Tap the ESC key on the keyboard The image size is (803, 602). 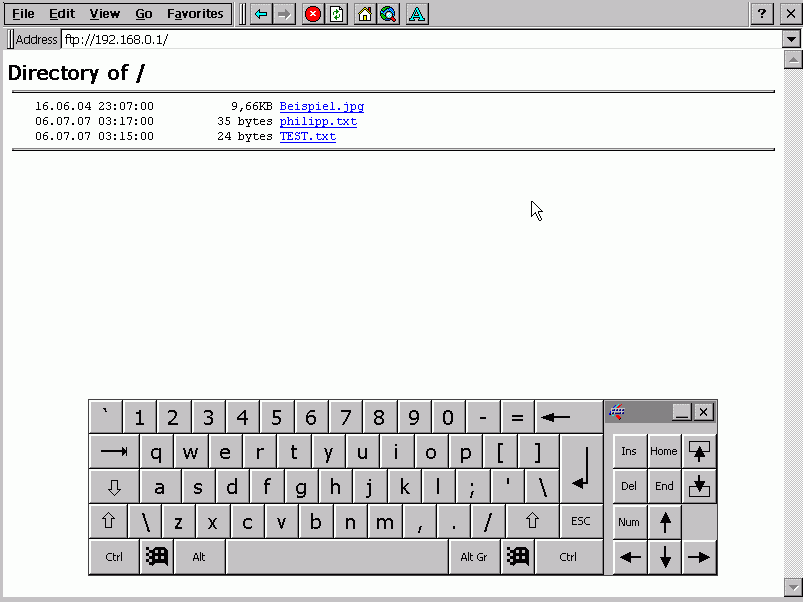[581, 521]
